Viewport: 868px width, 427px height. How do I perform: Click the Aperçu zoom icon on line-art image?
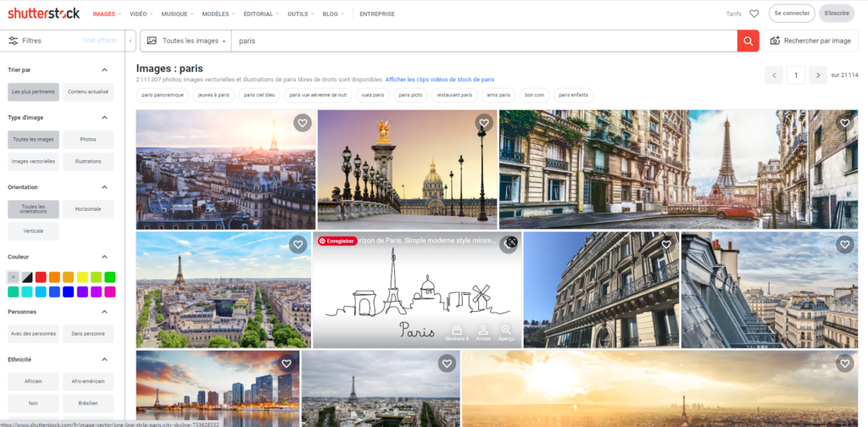click(x=506, y=333)
